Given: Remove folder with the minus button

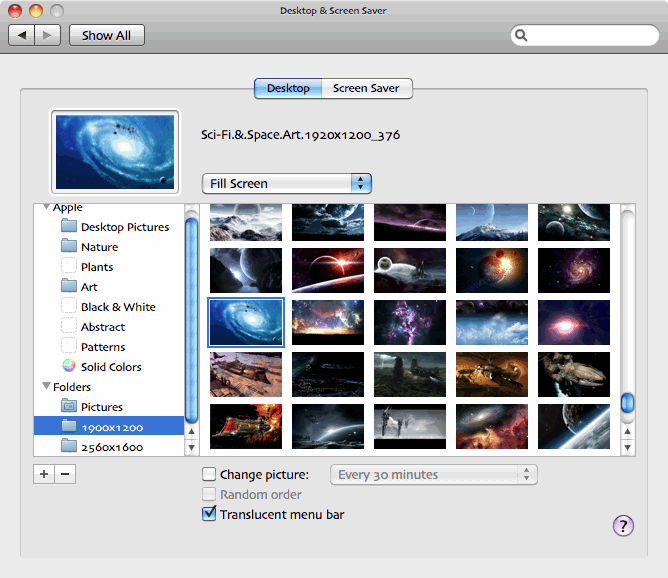Looking at the screenshot, I should pyautogui.click(x=65, y=474).
